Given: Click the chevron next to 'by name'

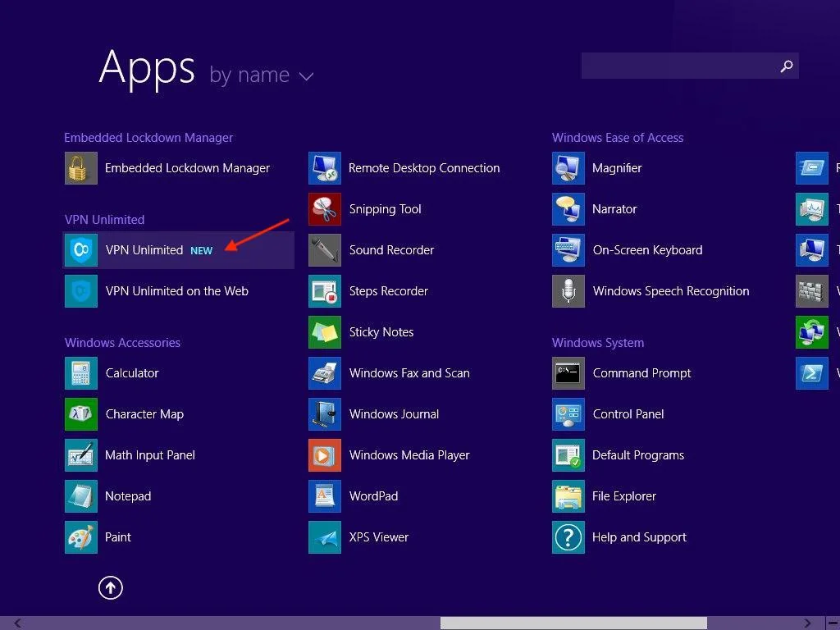Looking at the screenshot, I should (x=306, y=76).
